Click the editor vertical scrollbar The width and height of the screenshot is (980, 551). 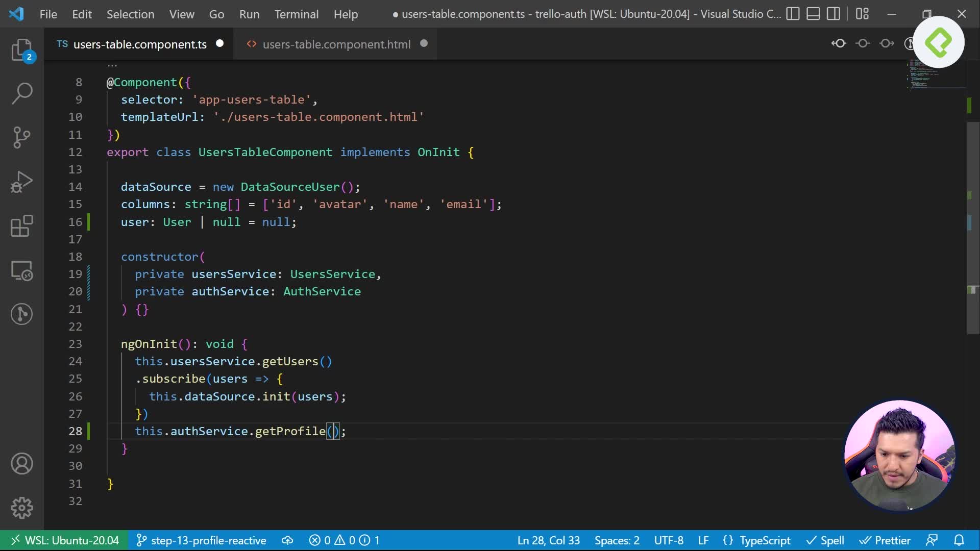(973, 229)
